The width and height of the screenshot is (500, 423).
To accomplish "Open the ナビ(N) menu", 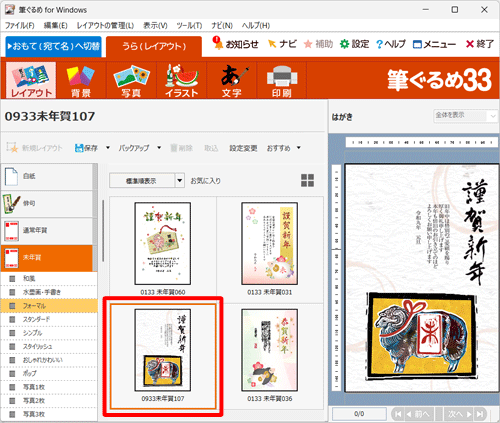I will coord(222,25).
